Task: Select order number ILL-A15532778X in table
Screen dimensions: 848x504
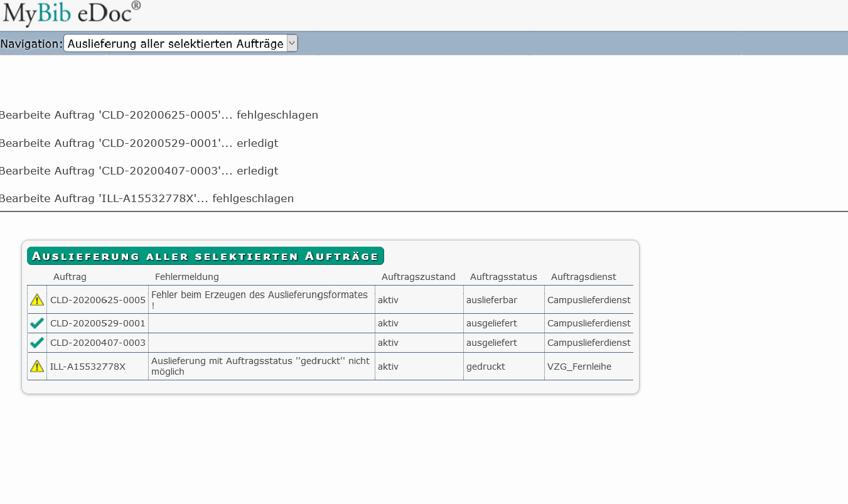Action: click(x=88, y=367)
